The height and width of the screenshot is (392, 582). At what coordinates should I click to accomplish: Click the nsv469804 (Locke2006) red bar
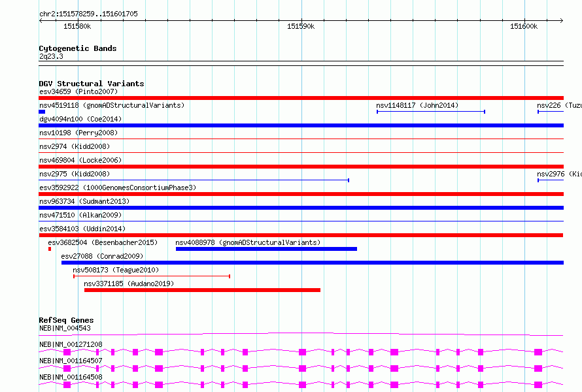301,167
